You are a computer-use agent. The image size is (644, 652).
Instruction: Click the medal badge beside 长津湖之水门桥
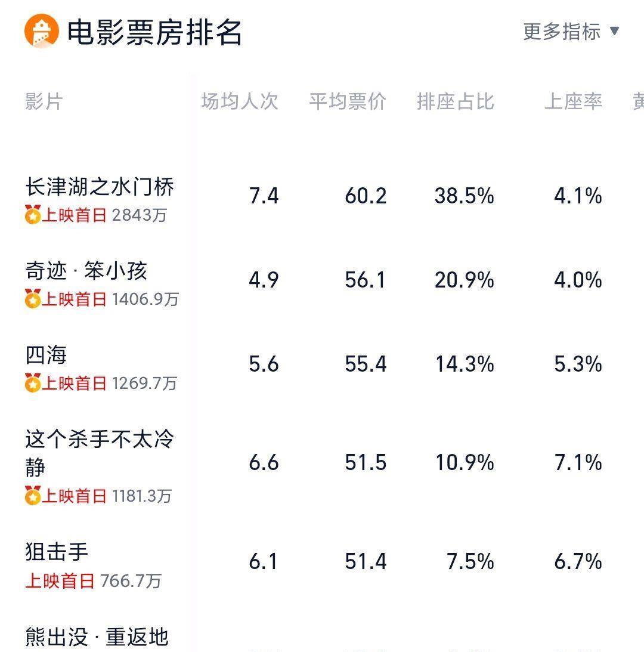tap(33, 215)
